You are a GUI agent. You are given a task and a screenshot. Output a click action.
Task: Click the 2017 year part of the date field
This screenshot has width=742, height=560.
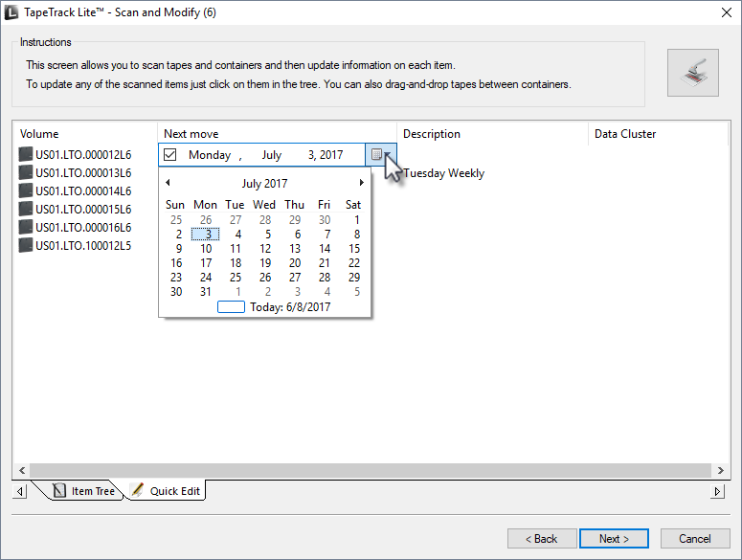click(x=331, y=155)
